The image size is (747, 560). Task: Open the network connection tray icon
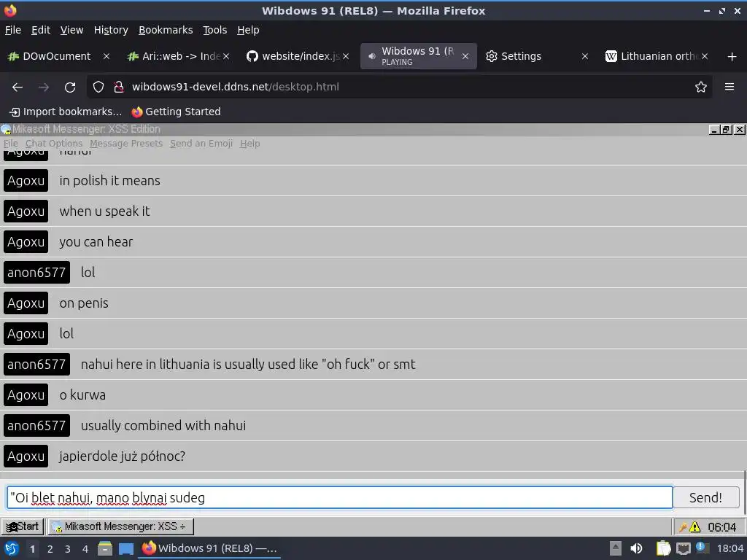[683, 548]
